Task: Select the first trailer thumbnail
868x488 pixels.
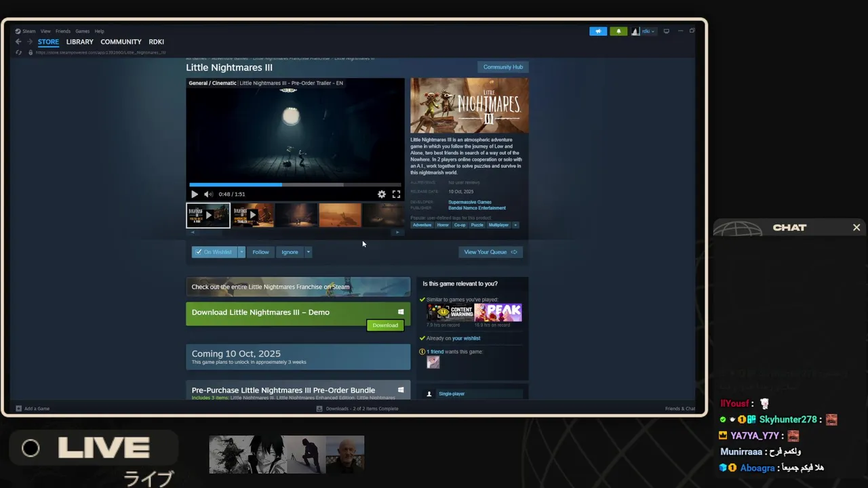Action: (208, 216)
